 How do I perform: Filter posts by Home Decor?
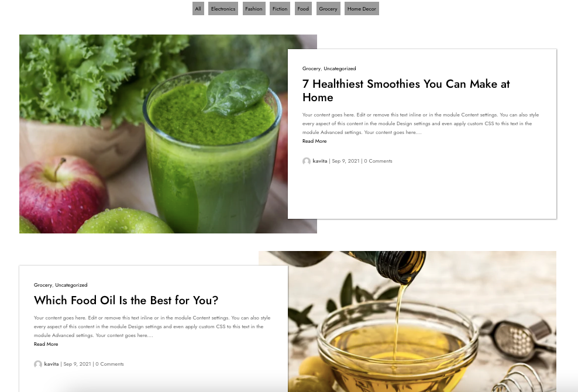[x=362, y=9]
